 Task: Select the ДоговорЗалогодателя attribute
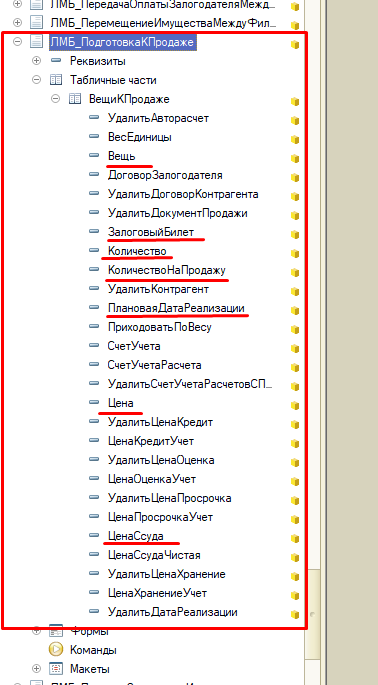point(165,175)
